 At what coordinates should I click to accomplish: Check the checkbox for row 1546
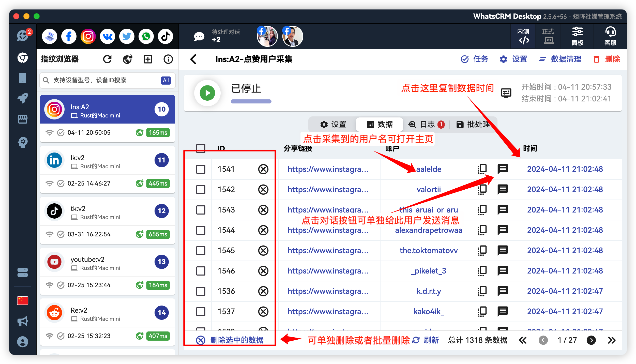coord(201,271)
